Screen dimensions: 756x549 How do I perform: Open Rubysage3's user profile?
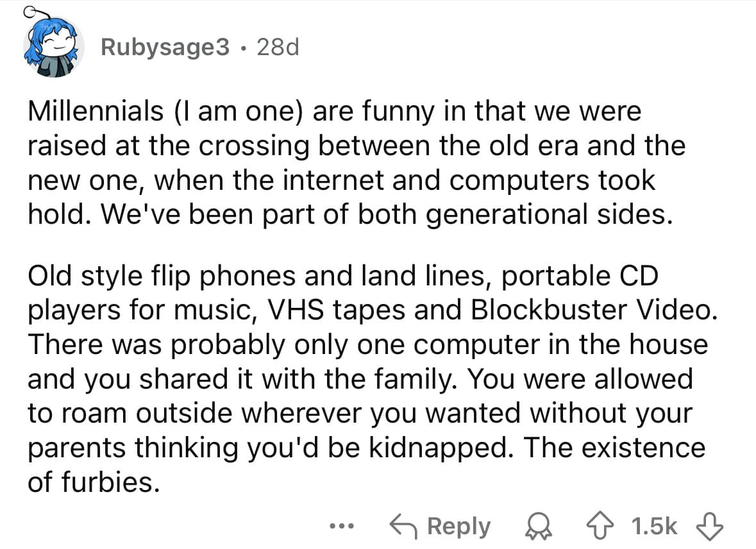click(x=165, y=47)
